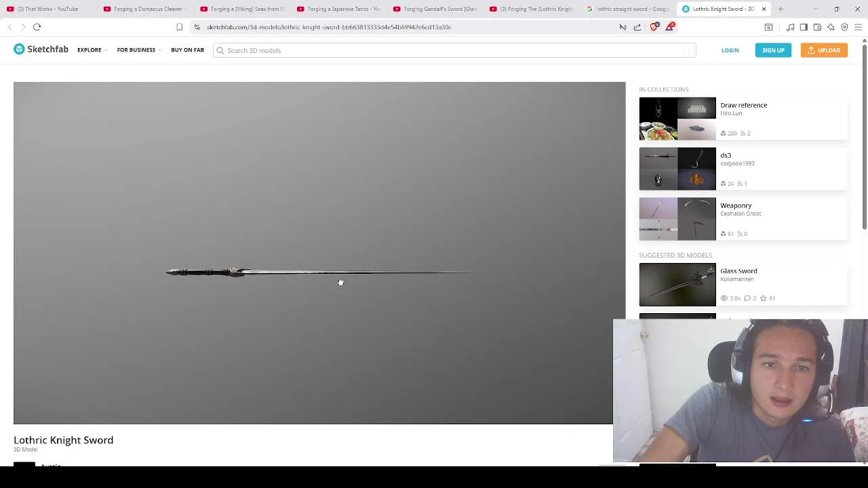Reload the page with the refresh icon
This screenshot has height=488, width=868.
(x=37, y=27)
